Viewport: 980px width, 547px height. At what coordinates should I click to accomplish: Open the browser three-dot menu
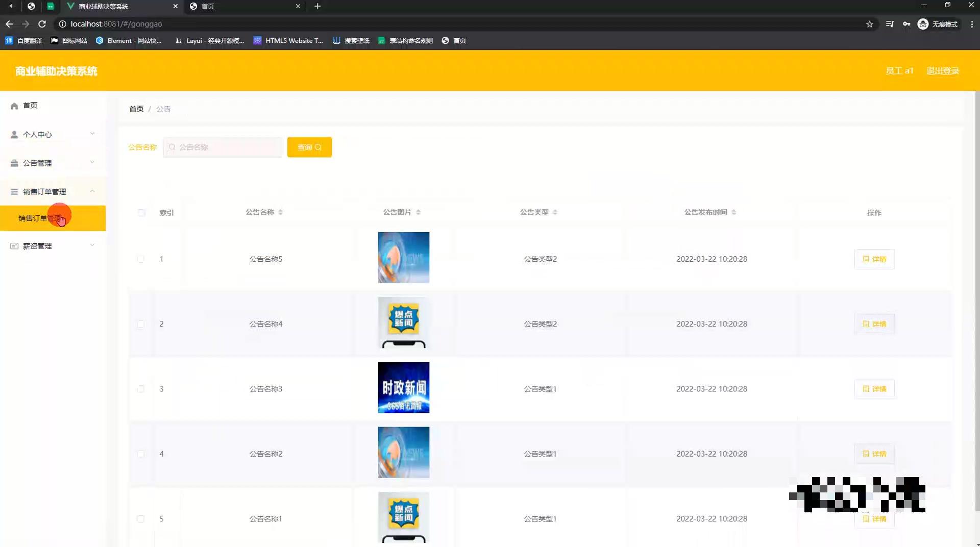[x=972, y=24]
